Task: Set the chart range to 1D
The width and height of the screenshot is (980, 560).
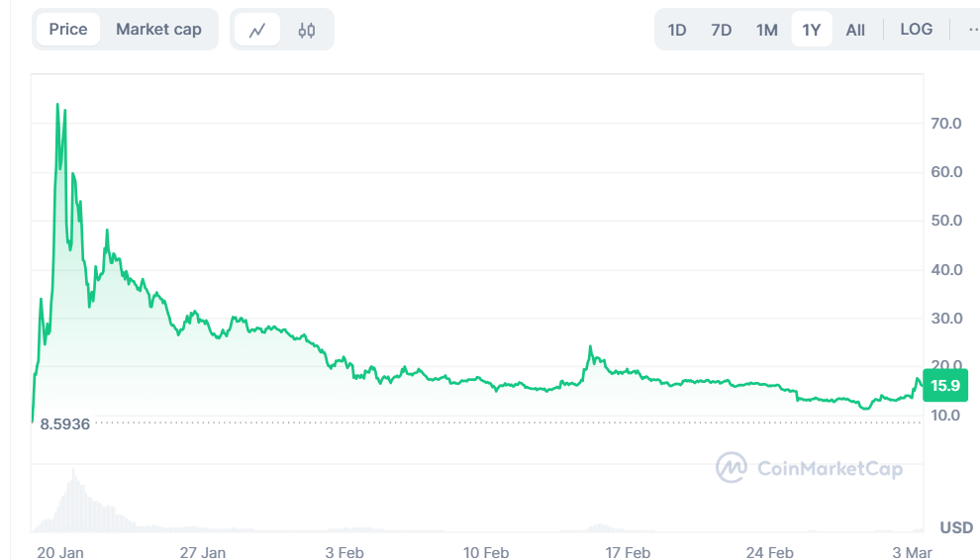Action: coord(677,30)
